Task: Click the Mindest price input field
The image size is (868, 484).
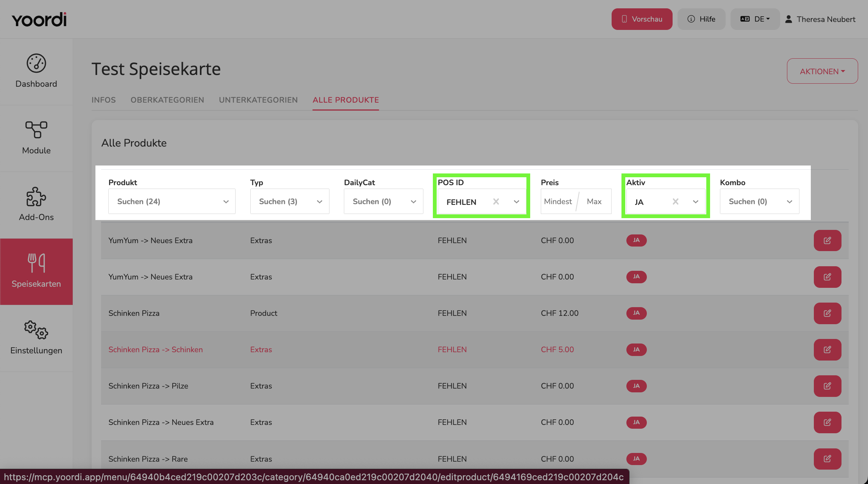Action: (x=558, y=201)
